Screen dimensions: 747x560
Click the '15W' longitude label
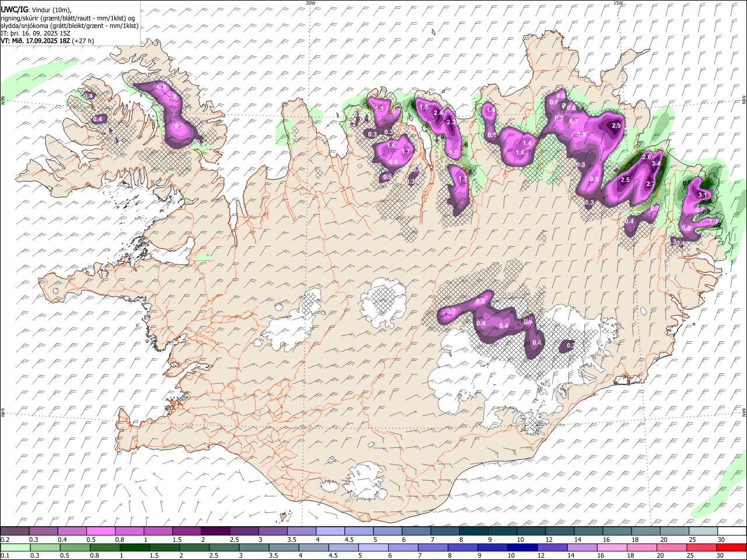pos(618,3)
